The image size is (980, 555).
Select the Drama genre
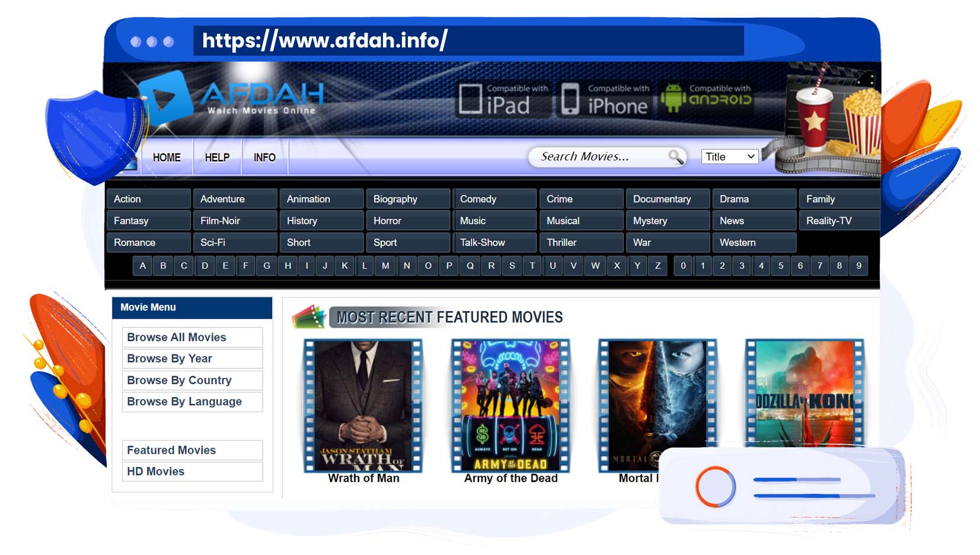click(755, 199)
